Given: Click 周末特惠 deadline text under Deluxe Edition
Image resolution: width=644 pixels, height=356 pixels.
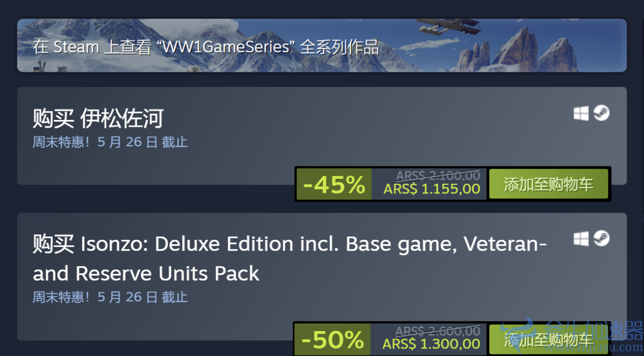Looking at the screenshot, I should click(x=110, y=297).
